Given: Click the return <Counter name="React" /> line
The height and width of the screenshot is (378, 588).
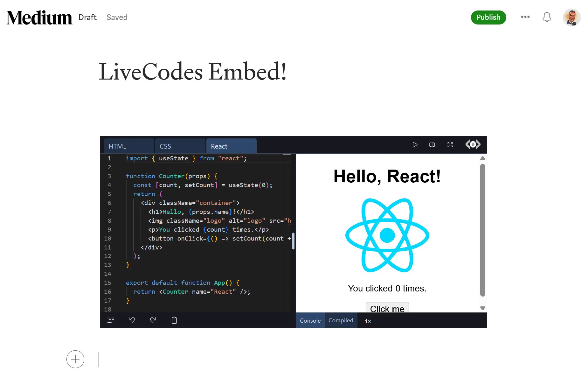Looking at the screenshot, I should (192, 291).
